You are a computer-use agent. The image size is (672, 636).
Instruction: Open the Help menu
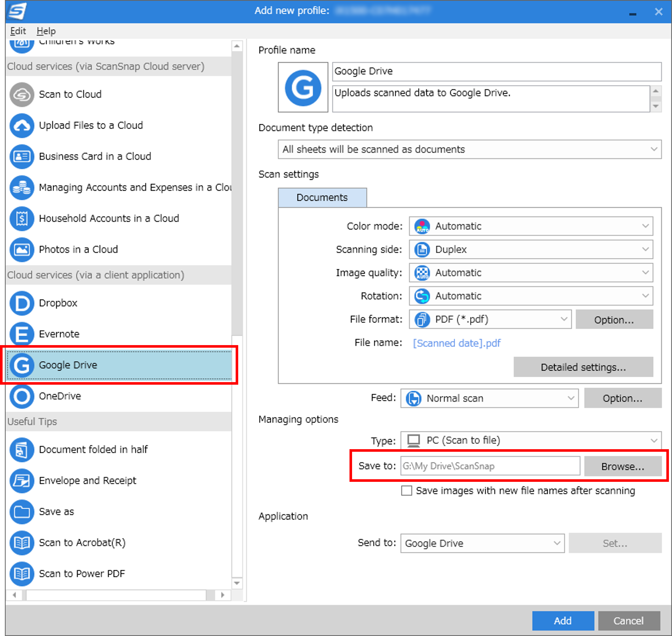(46, 31)
